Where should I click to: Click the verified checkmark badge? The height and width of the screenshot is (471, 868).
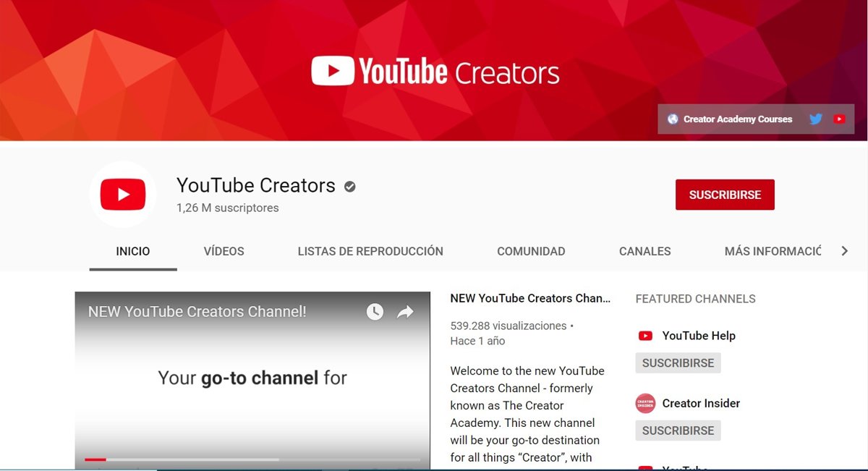350,187
